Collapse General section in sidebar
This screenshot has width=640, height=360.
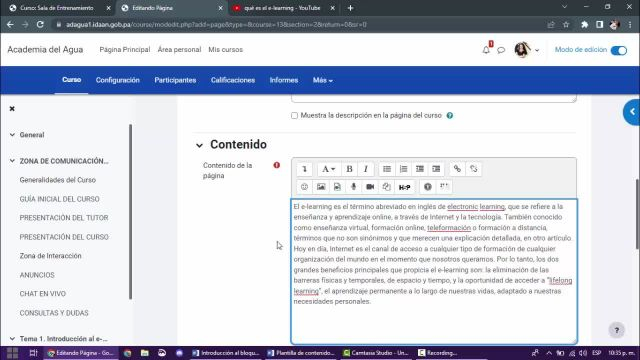pyautogui.click(x=12, y=135)
